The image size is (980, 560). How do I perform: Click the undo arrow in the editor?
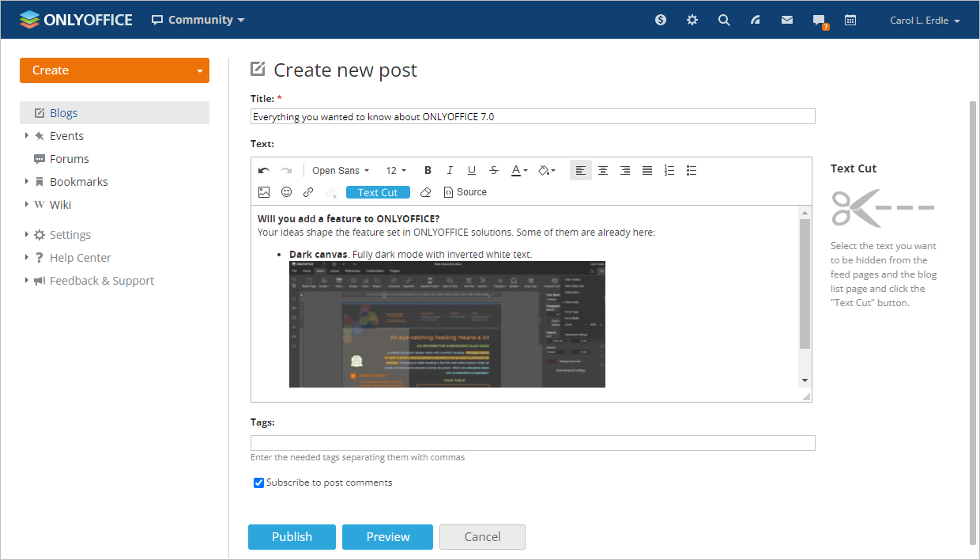(263, 169)
